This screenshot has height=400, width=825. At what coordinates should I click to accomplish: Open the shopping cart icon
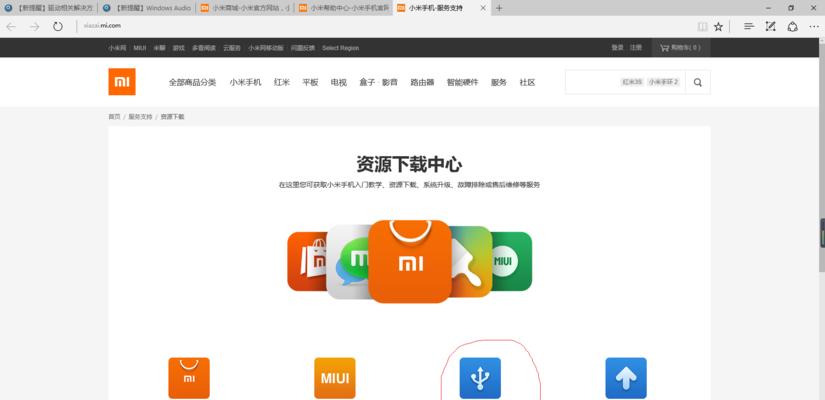[665, 48]
